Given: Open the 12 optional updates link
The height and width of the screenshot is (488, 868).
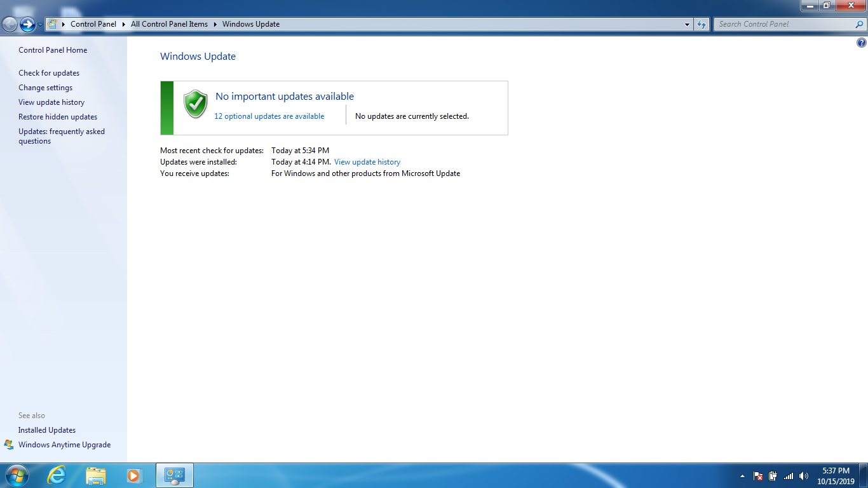Looking at the screenshot, I should click(x=269, y=116).
